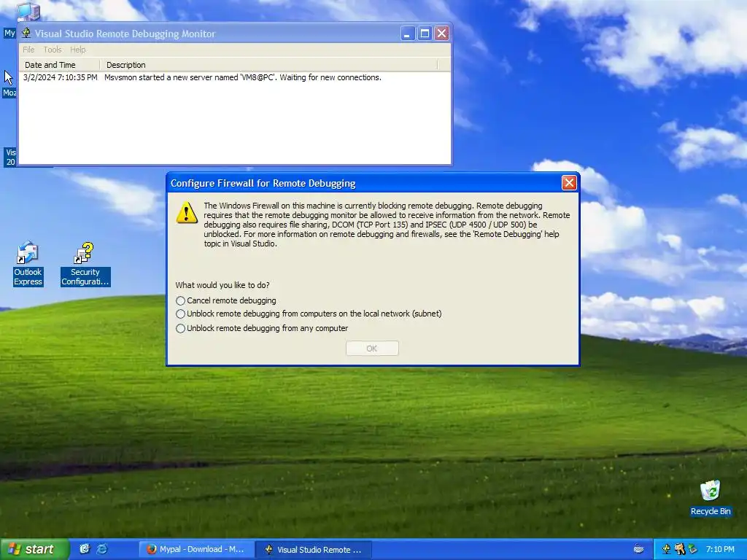Click the Recycle Bin label text
The width and height of the screenshot is (747, 560).
(711, 511)
